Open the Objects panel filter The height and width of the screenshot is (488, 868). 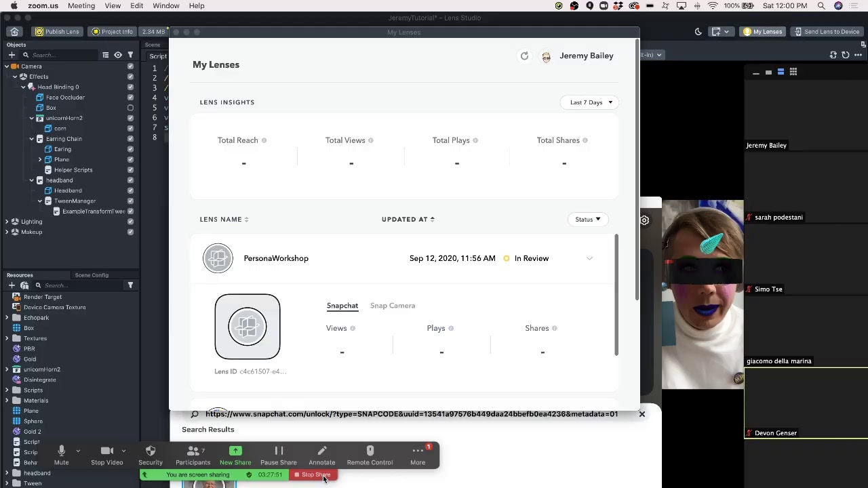(x=130, y=55)
